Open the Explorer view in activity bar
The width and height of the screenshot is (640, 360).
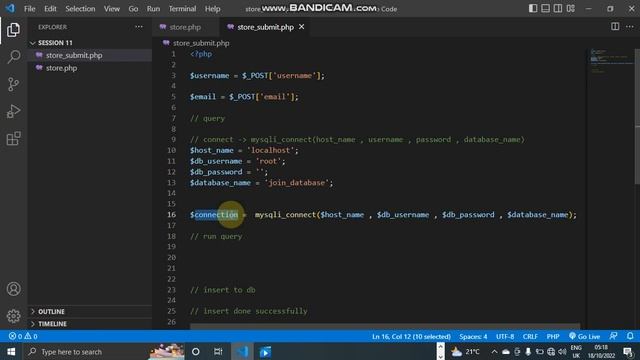pyautogui.click(x=13, y=30)
